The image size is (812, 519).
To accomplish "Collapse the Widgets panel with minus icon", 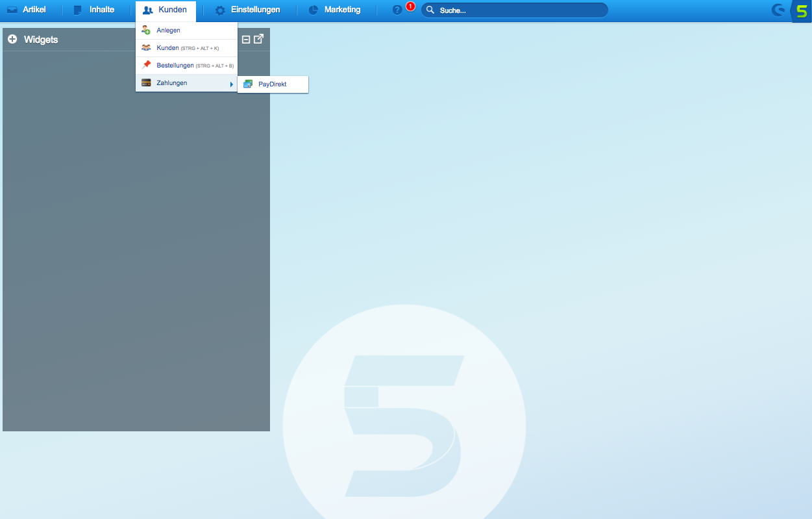I will [246, 40].
